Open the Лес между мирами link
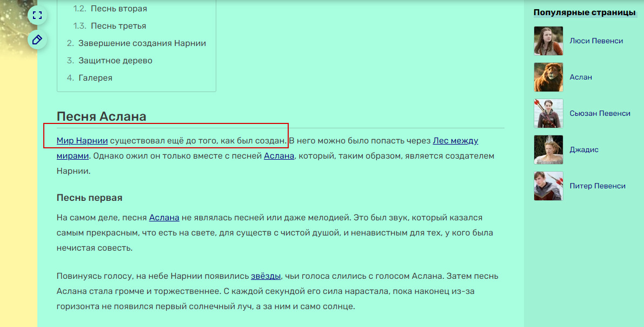The width and height of the screenshot is (644, 327). tap(455, 141)
